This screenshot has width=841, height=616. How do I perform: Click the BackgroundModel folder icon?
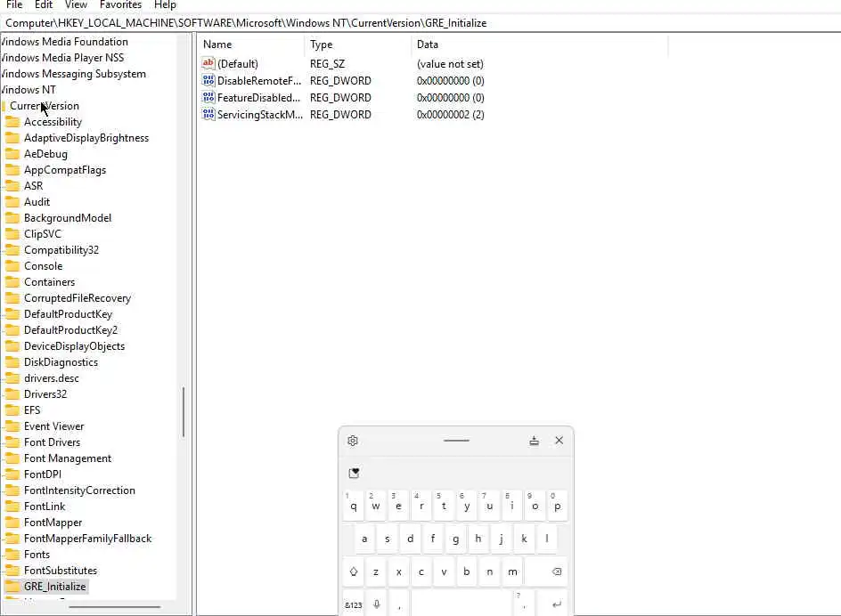[x=12, y=218]
